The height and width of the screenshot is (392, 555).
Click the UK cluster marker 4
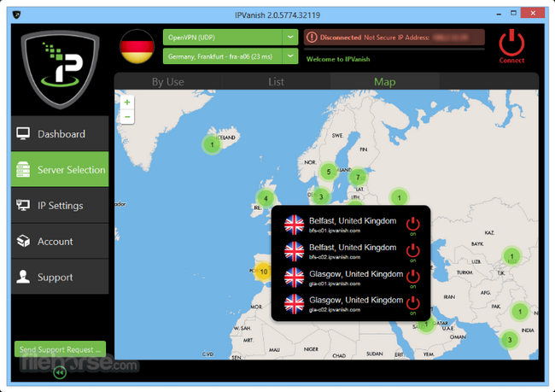tap(266, 198)
